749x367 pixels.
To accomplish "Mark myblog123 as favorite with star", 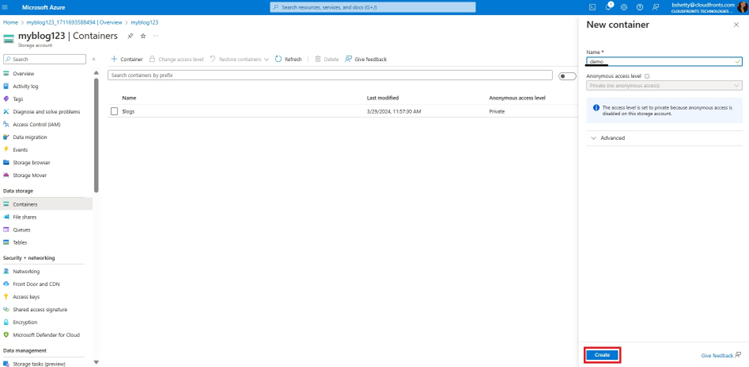I will 143,36.
